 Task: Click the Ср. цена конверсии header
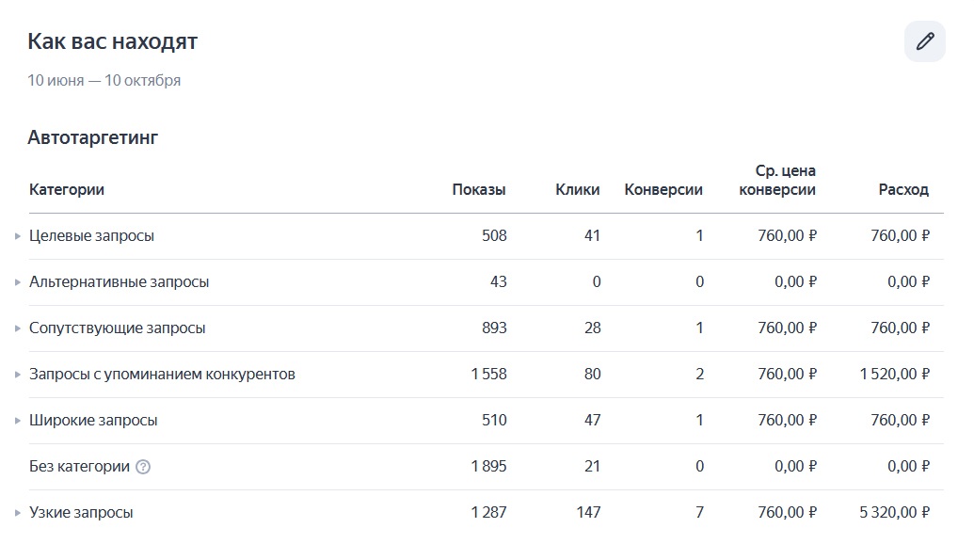click(778, 181)
